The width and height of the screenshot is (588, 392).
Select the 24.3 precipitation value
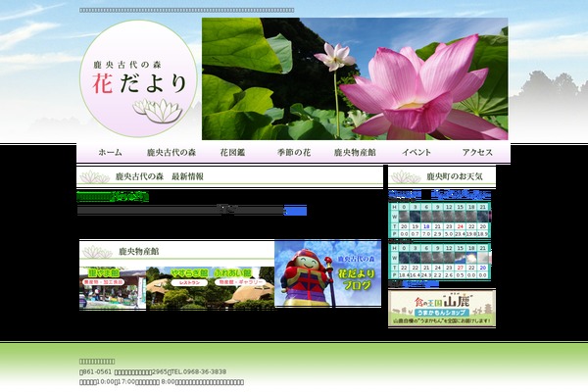tap(426, 275)
